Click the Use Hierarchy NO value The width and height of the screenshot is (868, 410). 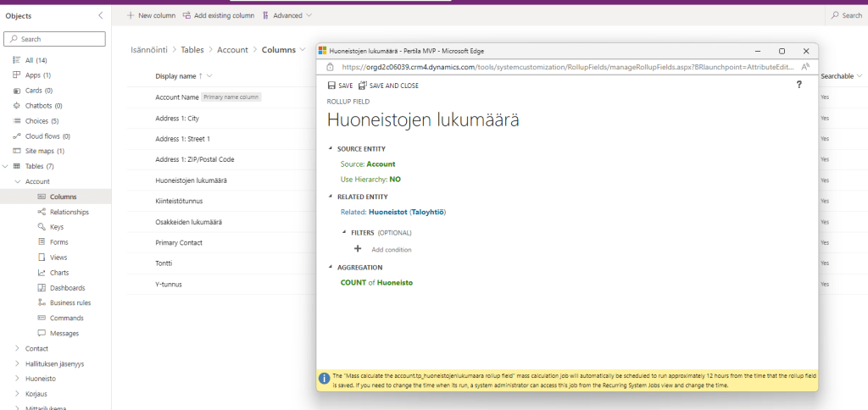[395, 180]
